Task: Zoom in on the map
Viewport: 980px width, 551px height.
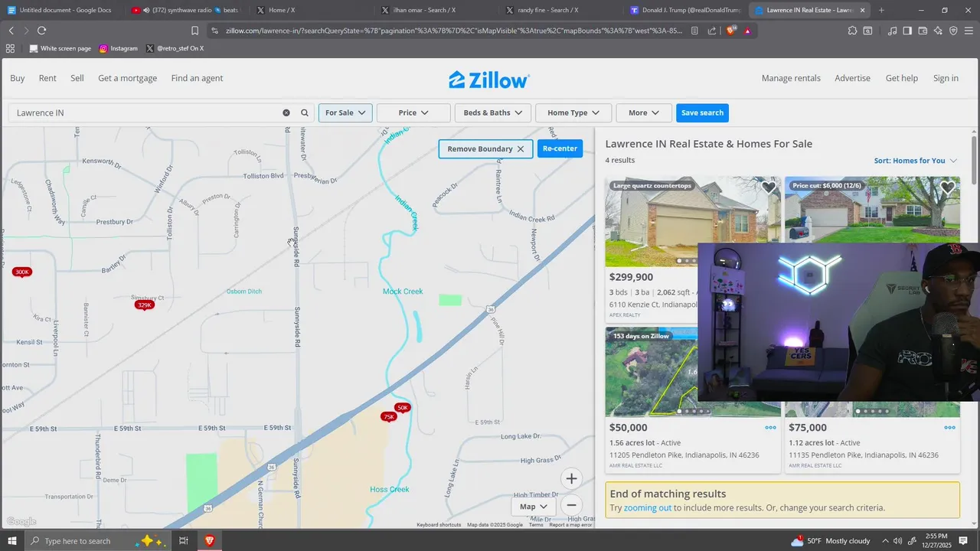Action: 571,479
